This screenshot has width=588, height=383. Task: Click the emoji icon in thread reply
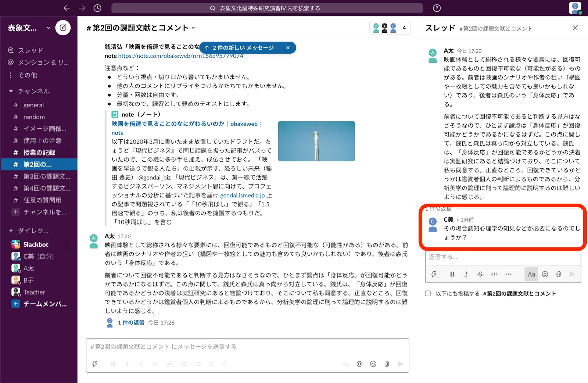click(x=545, y=274)
